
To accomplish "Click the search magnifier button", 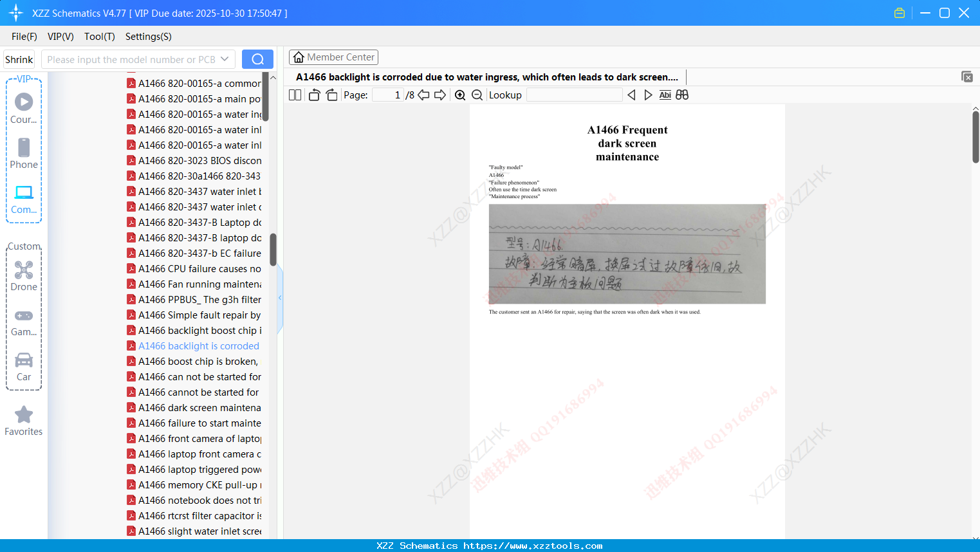I will point(257,59).
